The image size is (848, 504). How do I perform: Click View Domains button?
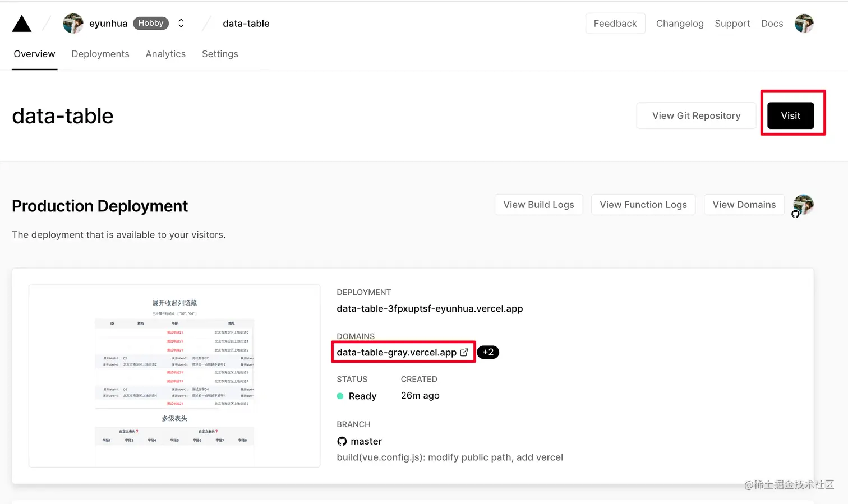(744, 205)
